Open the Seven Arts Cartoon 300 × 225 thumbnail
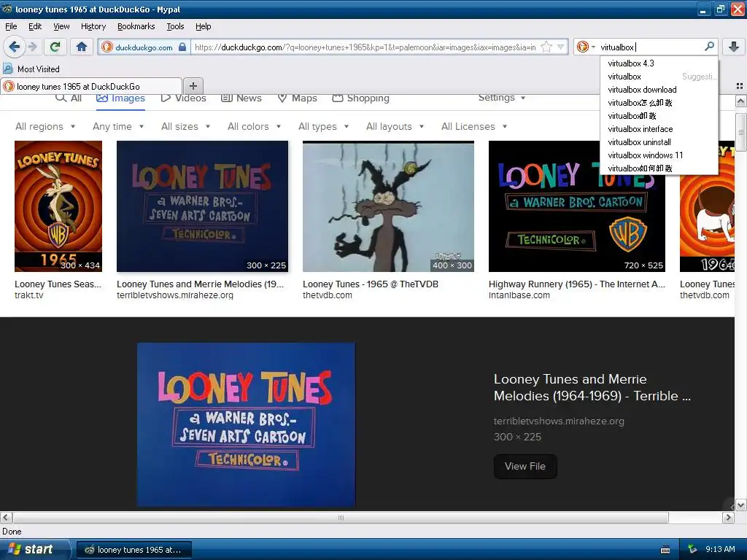 coord(203,206)
